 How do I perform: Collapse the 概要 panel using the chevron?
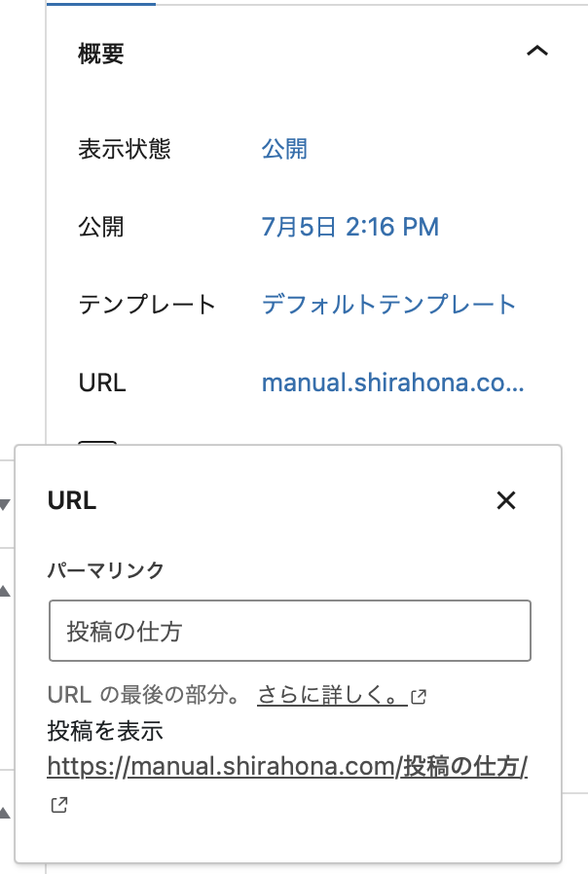coord(536,53)
